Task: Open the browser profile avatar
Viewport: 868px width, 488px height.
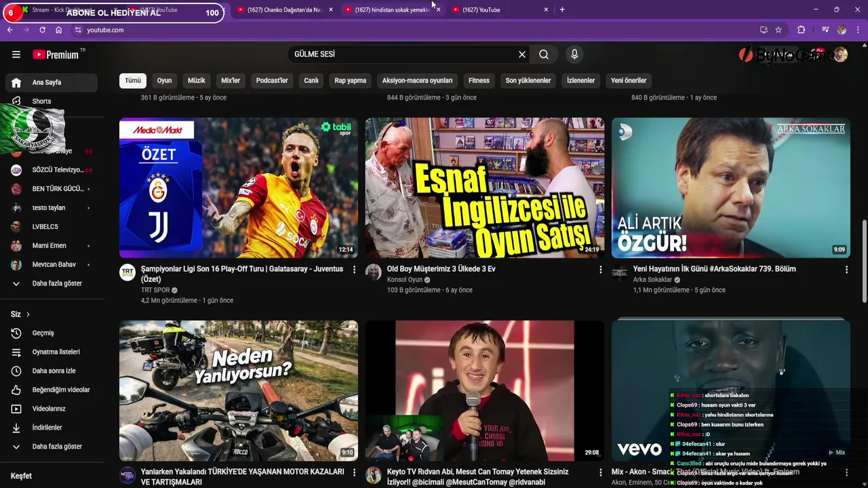Action: 842,30
